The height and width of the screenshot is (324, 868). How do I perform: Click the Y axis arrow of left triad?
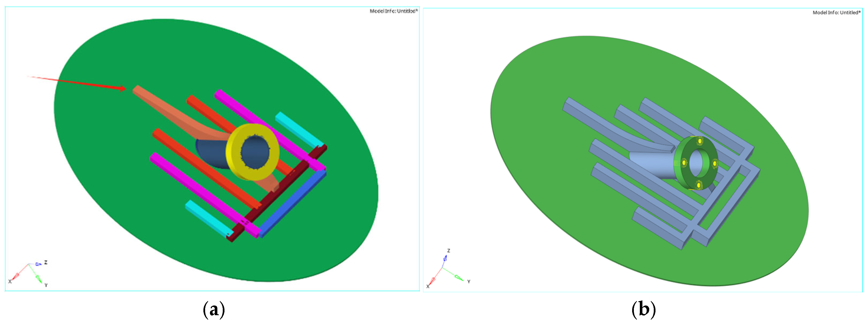(x=38, y=278)
